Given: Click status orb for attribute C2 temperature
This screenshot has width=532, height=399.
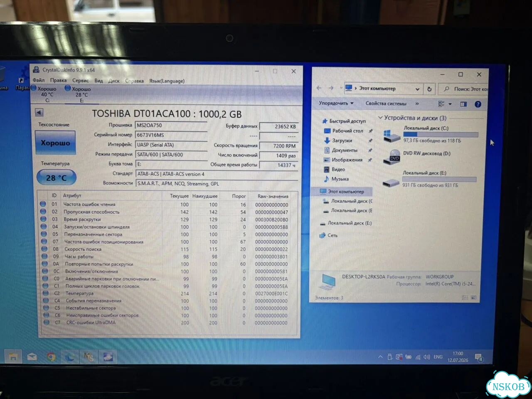Looking at the screenshot, I should click(x=46, y=293).
